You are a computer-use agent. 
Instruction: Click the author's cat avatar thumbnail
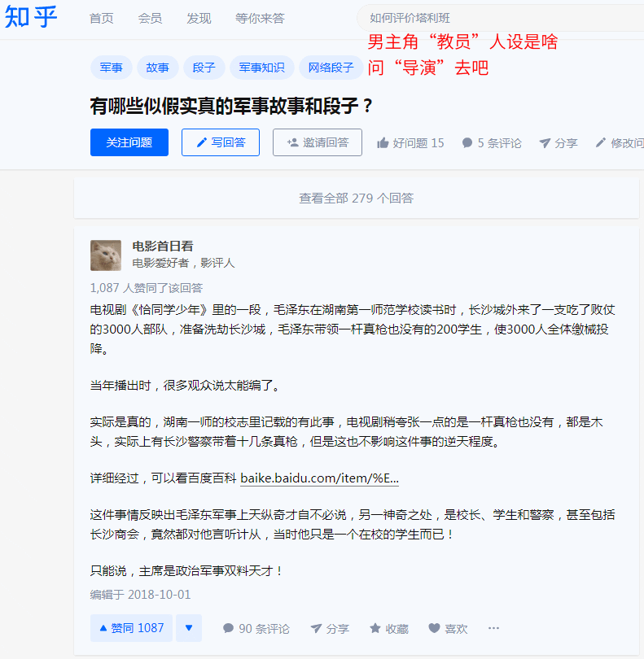click(106, 255)
